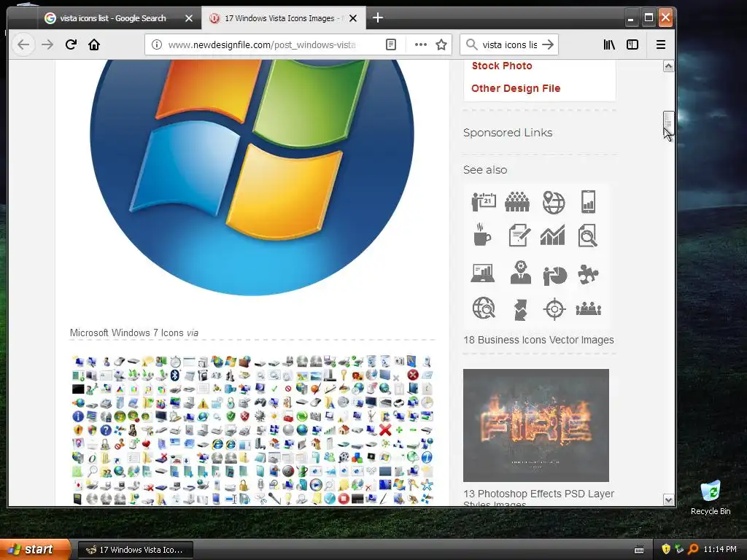Click the network connection tray icon

click(x=679, y=550)
